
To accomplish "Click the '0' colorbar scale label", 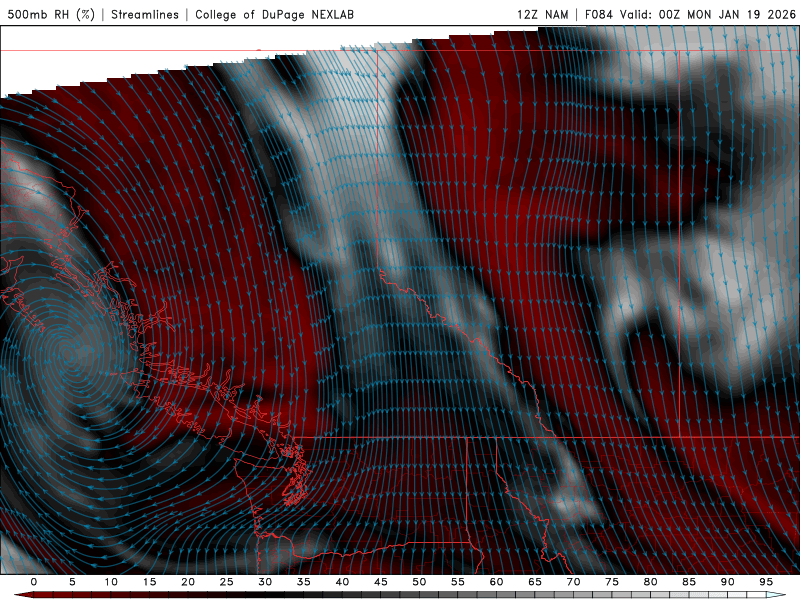I will pyautogui.click(x=34, y=582).
